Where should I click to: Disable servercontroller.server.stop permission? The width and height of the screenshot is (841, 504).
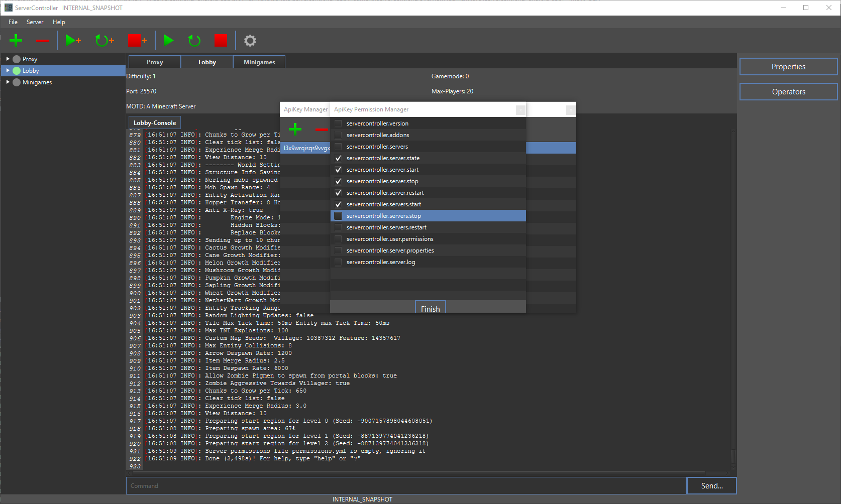click(338, 181)
